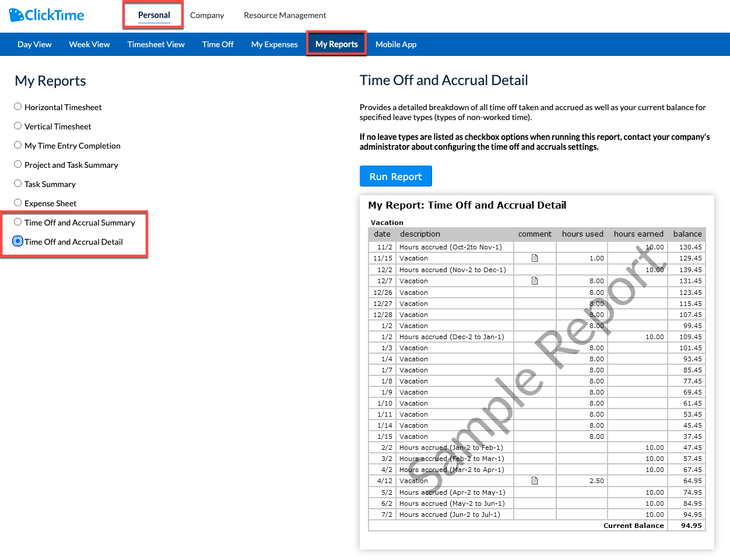This screenshot has width=730, height=560.
Task: Select the Task Summary report
Action: click(x=17, y=184)
